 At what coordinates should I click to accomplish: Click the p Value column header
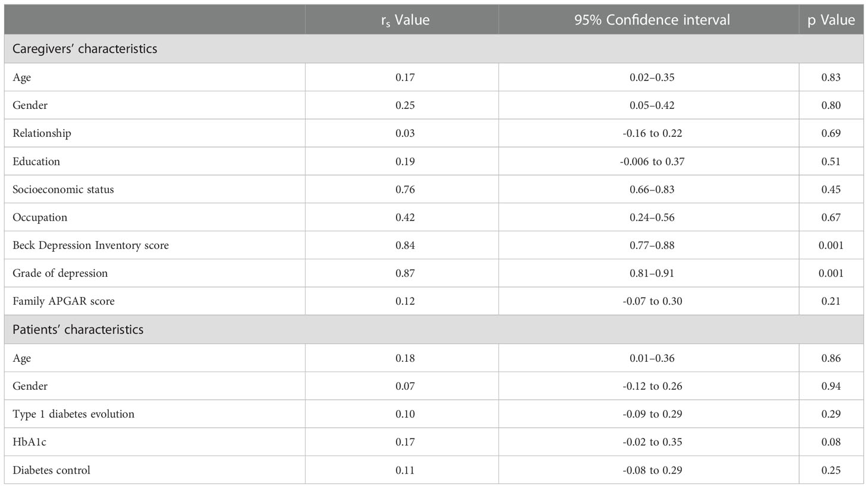pyautogui.click(x=831, y=20)
